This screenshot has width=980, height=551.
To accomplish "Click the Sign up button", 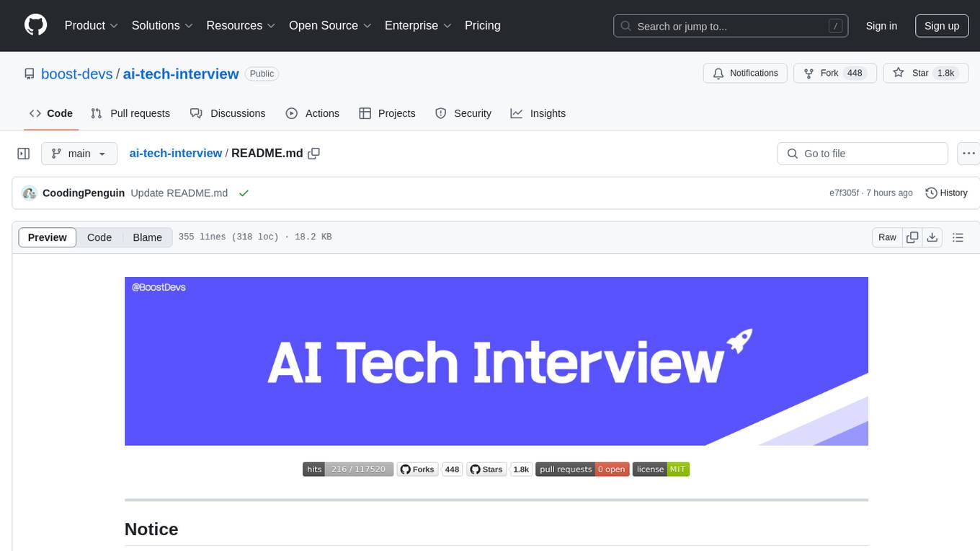I will (942, 26).
